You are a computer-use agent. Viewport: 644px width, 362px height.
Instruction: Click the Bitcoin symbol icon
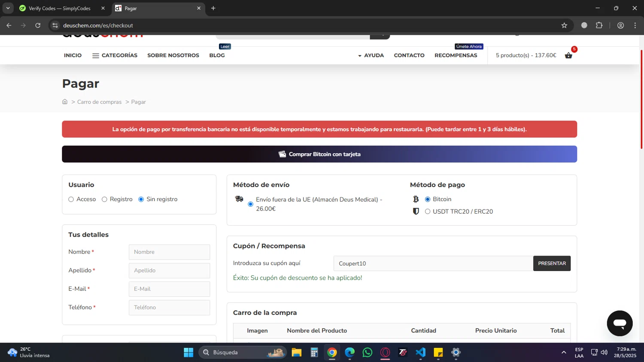point(416,199)
